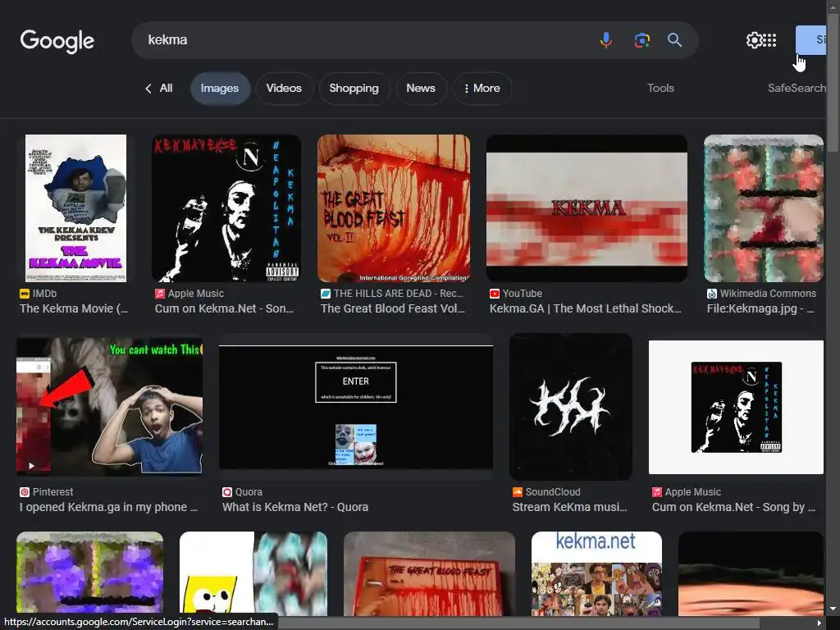Click the Apple Music source label on first album
Viewport: 840px width, 630px height.
click(x=196, y=294)
